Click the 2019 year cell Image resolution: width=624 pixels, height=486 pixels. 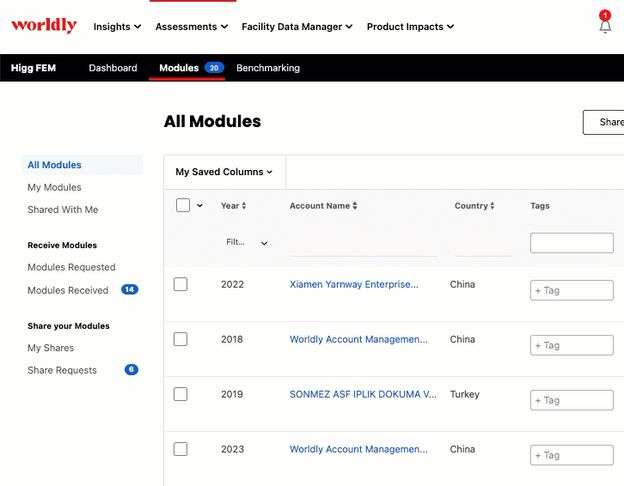coord(232,394)
